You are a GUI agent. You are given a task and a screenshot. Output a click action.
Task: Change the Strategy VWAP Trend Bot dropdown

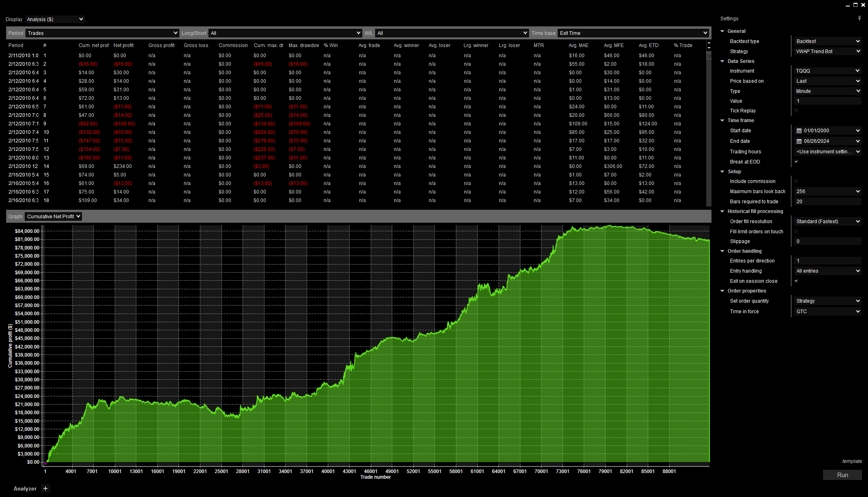click(x=828, y=51)
